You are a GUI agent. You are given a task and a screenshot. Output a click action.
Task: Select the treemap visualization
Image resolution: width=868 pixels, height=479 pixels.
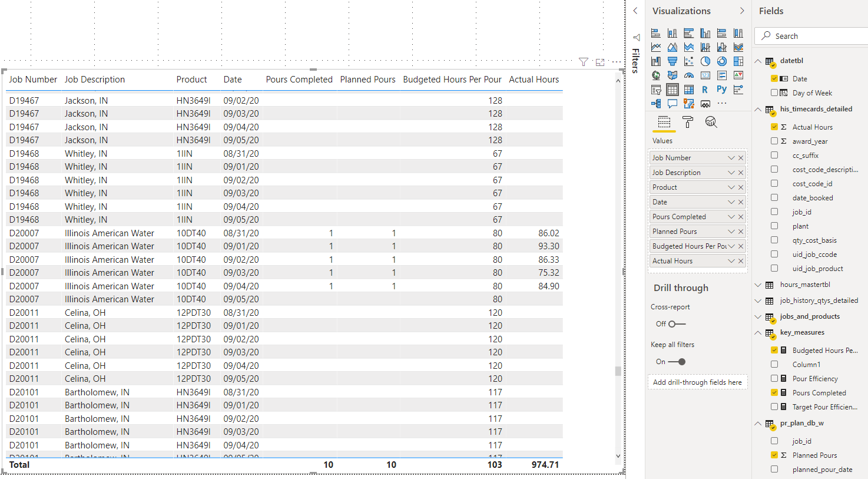[x=738, y=61]
